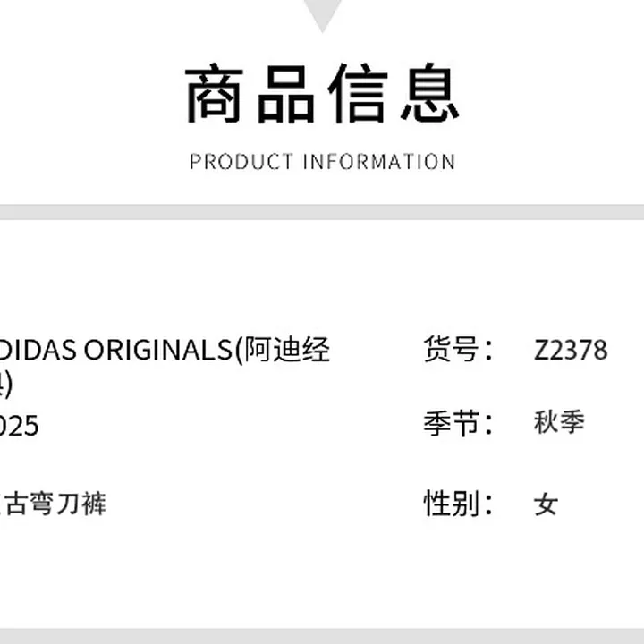Image resolution: width=644 pixels, height=644 pixels.
Task: Click the character 品 in the heading
Action: pos(288,95)
